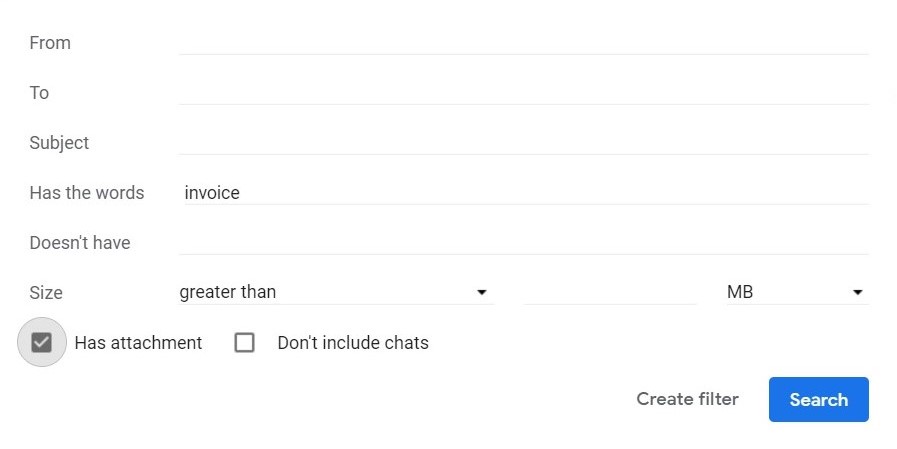Viewport: 897px width, 449px height.
Task: Open the "greater than" size comparison dropdown
Action: pyautogui.click(x=336, y=292)
